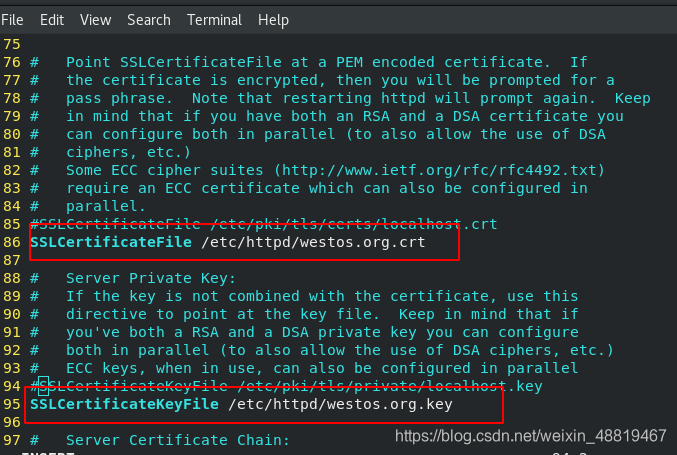Open the Terminal menu
Image resolution: width=677 pixels, height=455 pixels.
point(214,20)
